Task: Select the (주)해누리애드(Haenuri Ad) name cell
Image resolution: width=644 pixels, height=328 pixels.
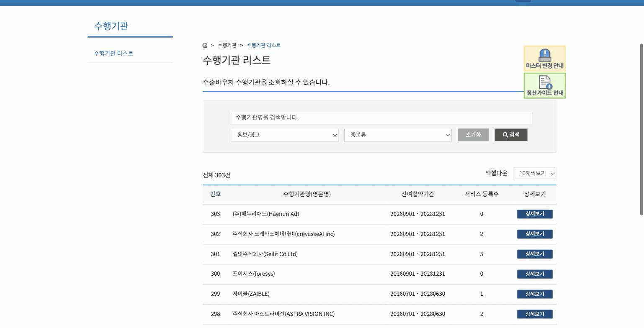Action: (x=266, y=214)
